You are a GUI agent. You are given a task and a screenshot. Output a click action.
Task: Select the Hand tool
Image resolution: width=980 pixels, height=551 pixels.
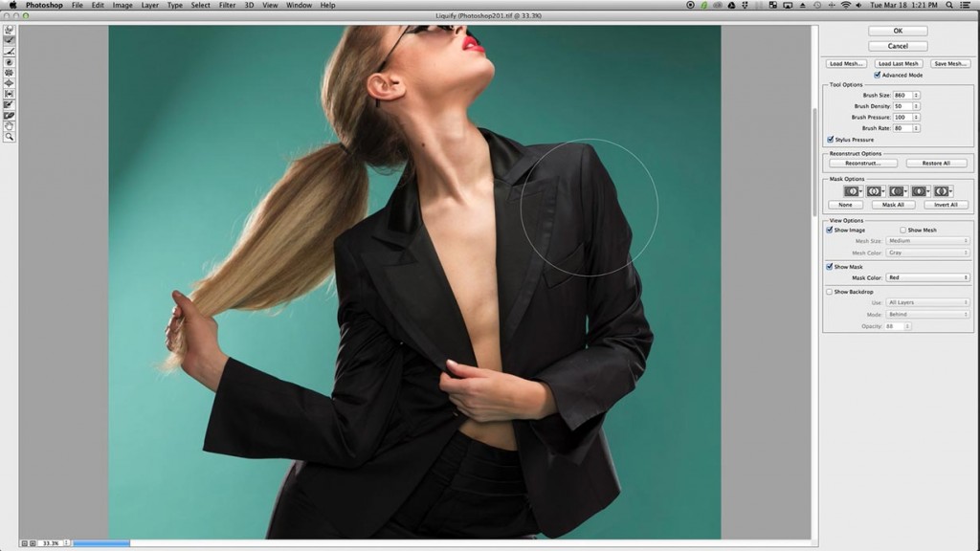click(x=10, y=125)
